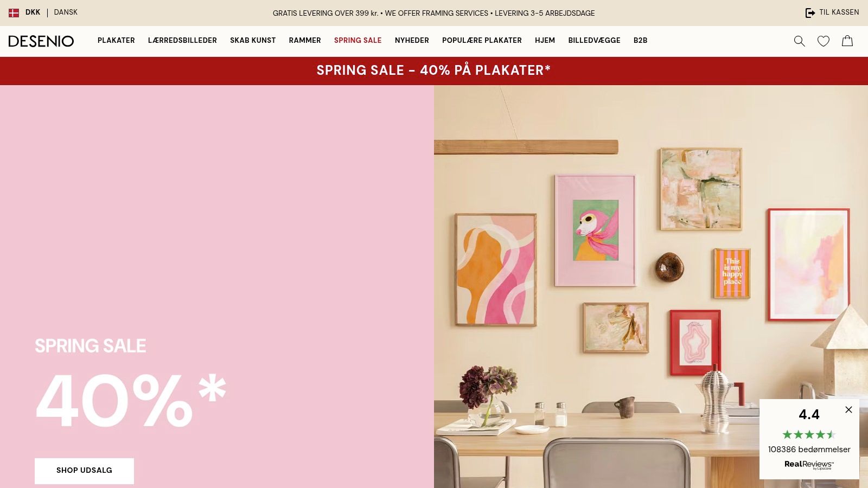
Task: Open the Dansk language selector
Action: (66, 12)
